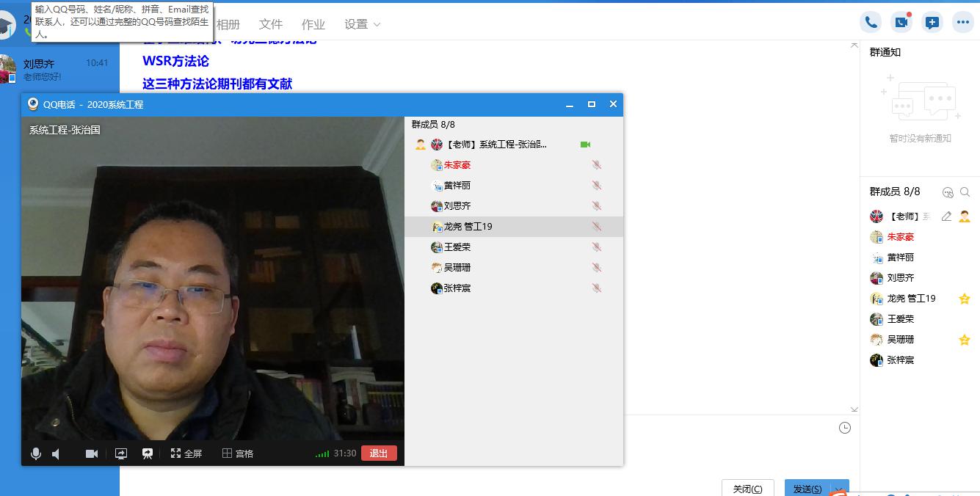
Task: Start a voice call with the phone icon
Action: [x=871, y=22]
